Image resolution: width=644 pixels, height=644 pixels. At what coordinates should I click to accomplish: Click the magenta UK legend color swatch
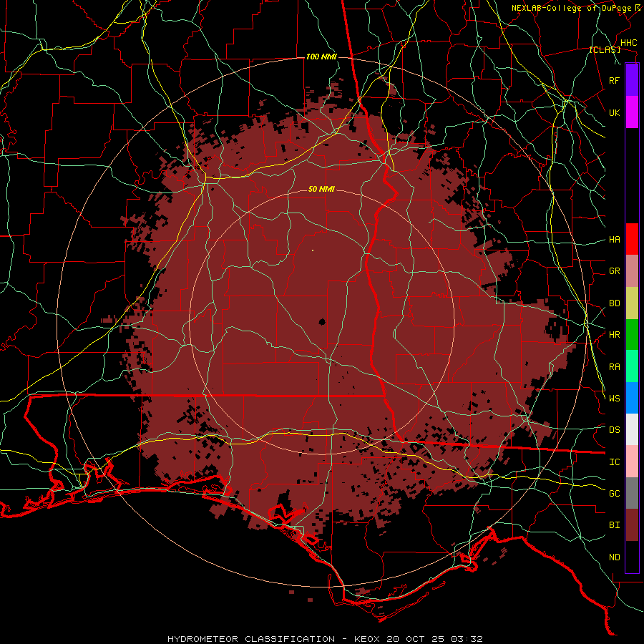(x=632, y=112)
